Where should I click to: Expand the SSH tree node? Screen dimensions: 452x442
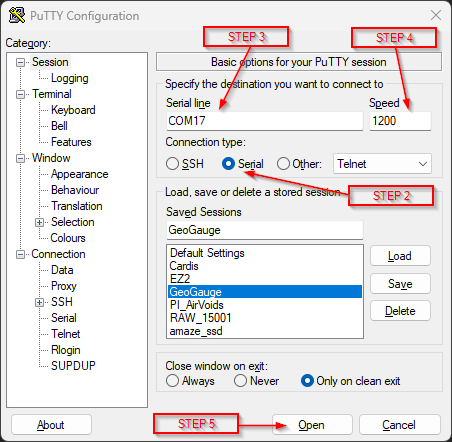[39, 302]
